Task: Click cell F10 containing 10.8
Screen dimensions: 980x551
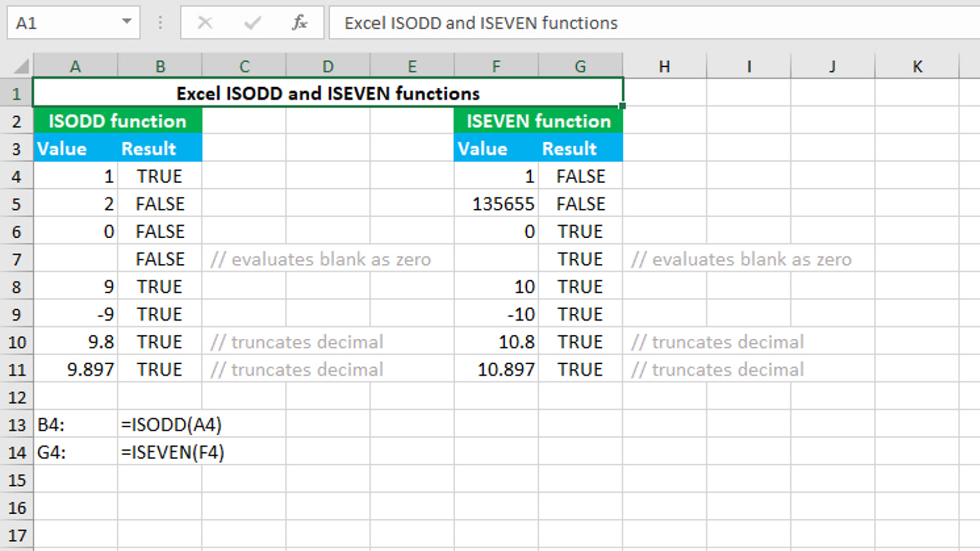Action: click(x=496, y=342)
